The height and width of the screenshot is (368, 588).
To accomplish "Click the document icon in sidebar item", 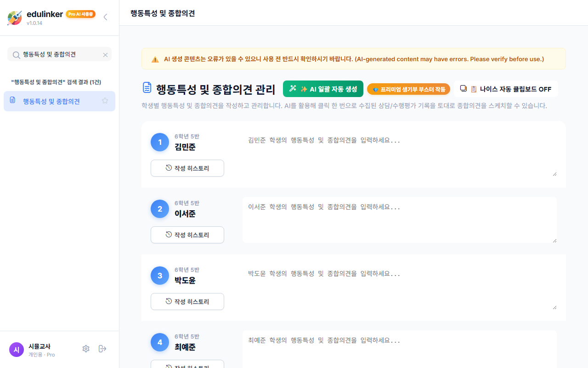I will point(12,100).
